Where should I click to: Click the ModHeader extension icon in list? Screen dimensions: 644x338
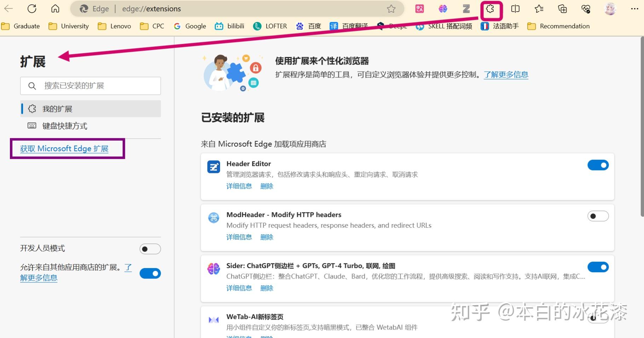pos(214,218)
